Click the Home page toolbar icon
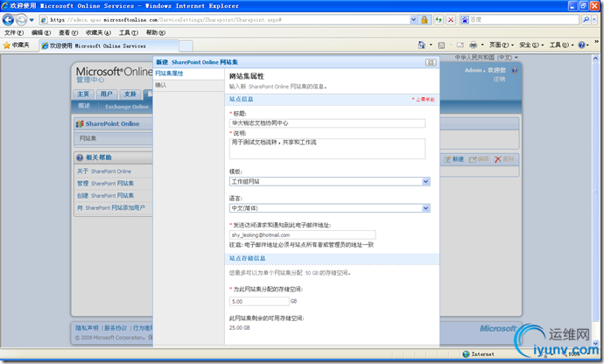 pos(421,45)
